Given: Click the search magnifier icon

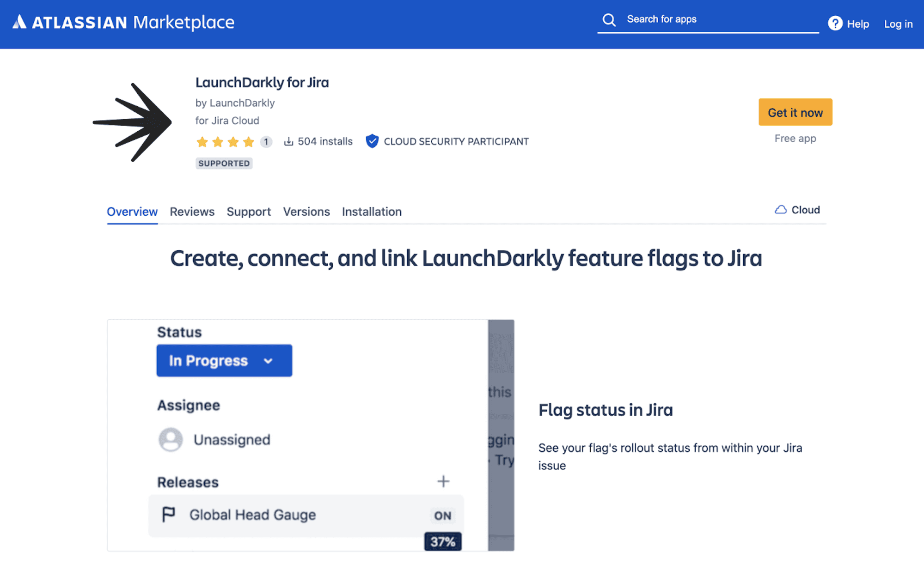Looking at the screenshot, I should [x=609, y=20].
